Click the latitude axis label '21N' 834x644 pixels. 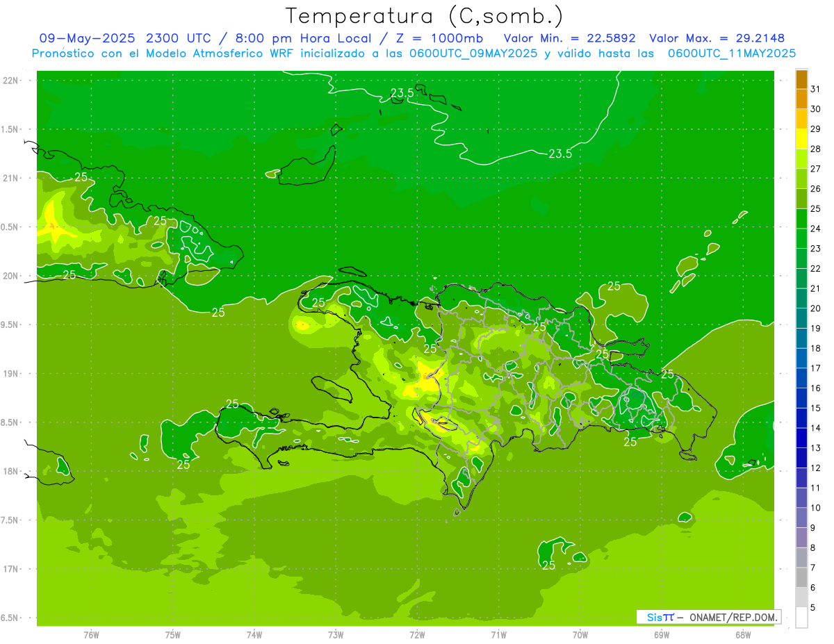coord(10,179)
